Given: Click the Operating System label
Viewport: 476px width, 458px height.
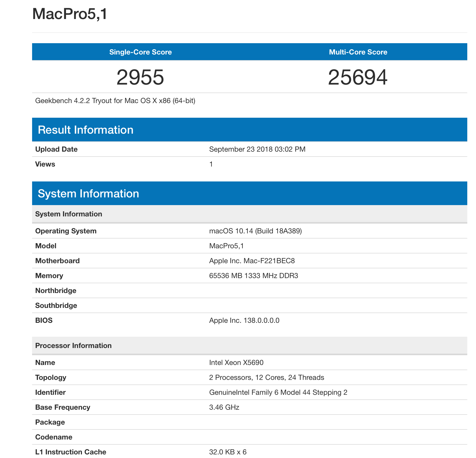Looking at the screenshot, I should click(66, 231).
